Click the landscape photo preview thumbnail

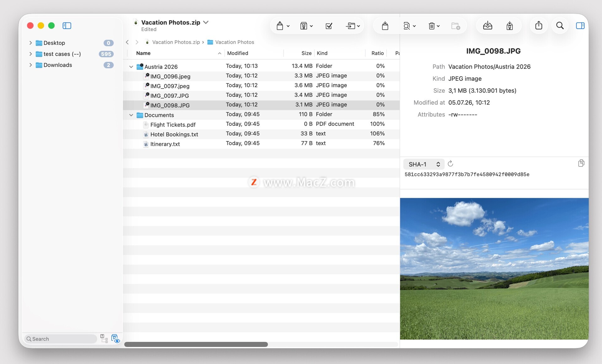(494, 269)
